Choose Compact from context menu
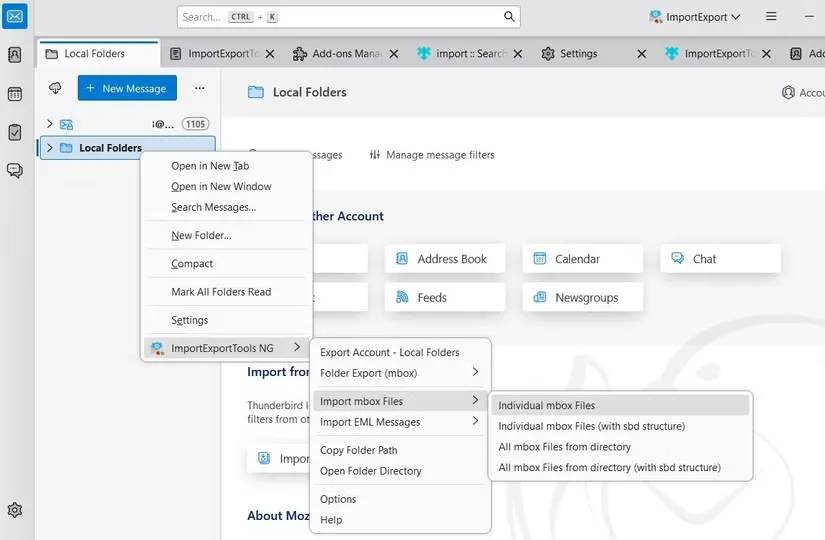The image size is (825, 540). (x=226, y=264)
